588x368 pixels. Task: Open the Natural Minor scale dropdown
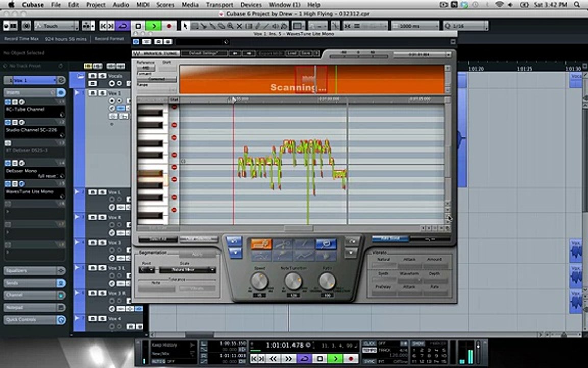pyautogui.click(x=187, y=270)
